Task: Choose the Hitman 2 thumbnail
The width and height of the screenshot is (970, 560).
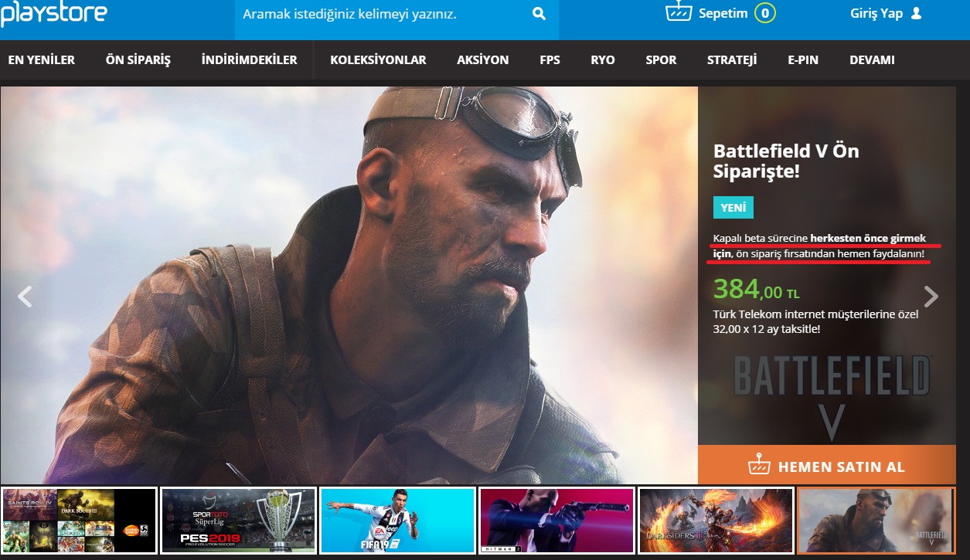Action: pos(556,521)
